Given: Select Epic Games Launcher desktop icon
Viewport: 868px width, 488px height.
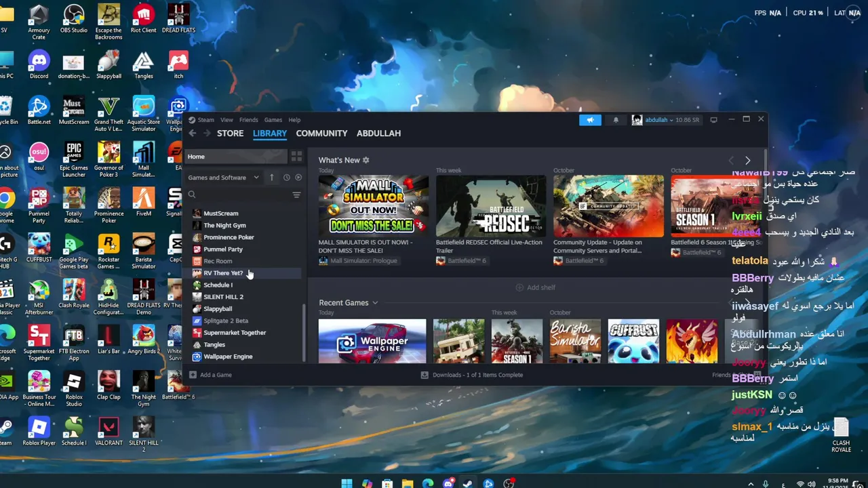Looking at the screenshot, I should [x=73, y=160].
